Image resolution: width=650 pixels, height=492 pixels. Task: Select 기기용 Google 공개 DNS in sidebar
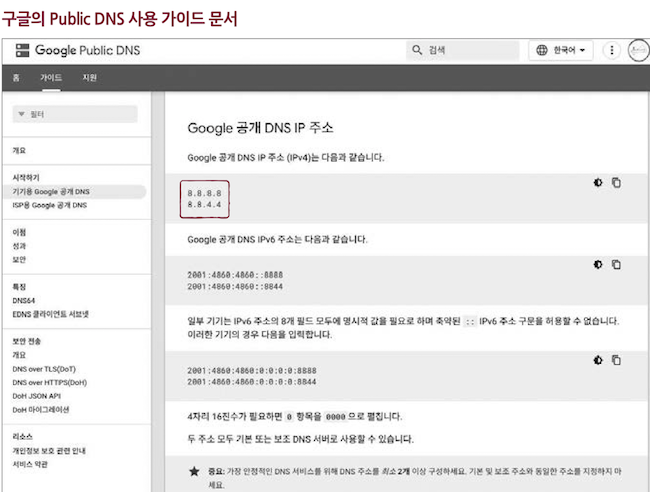(x=51, y=191)
